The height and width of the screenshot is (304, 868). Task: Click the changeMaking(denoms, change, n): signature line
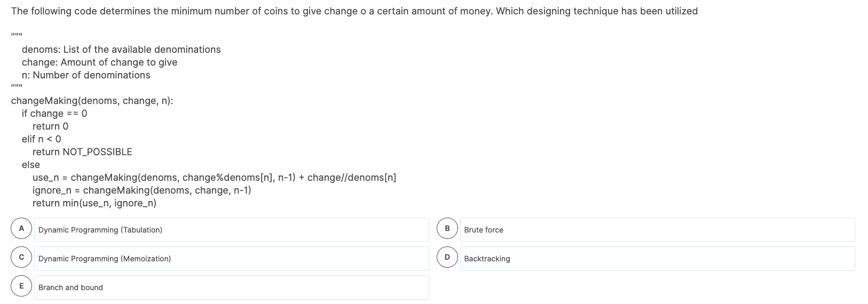point(92,101)
